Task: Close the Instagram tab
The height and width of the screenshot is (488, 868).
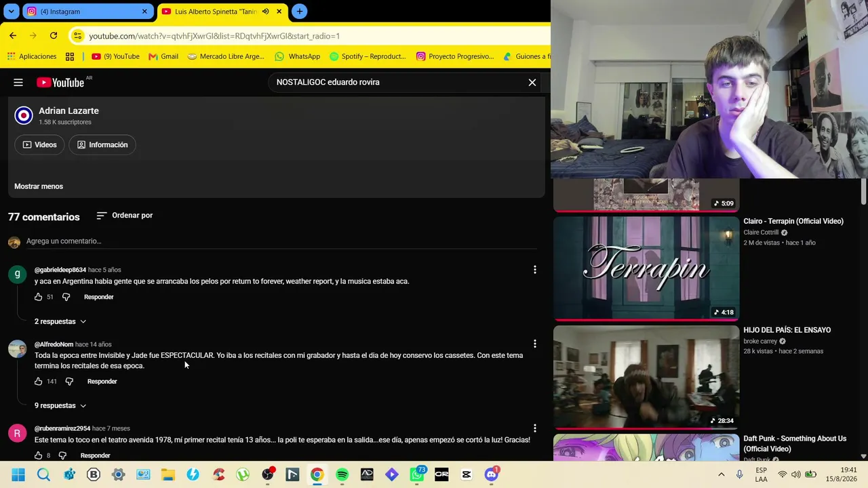Action: [x=144, y=12]
